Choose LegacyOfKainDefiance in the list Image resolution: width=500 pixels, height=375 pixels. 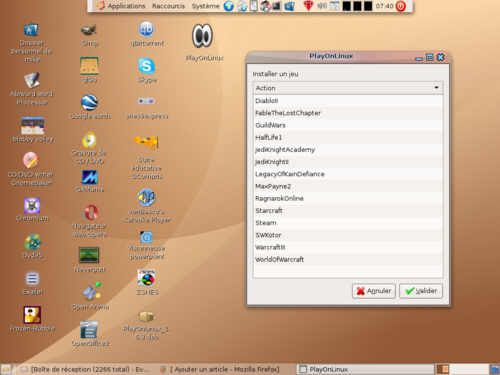(x=348, y=174)
